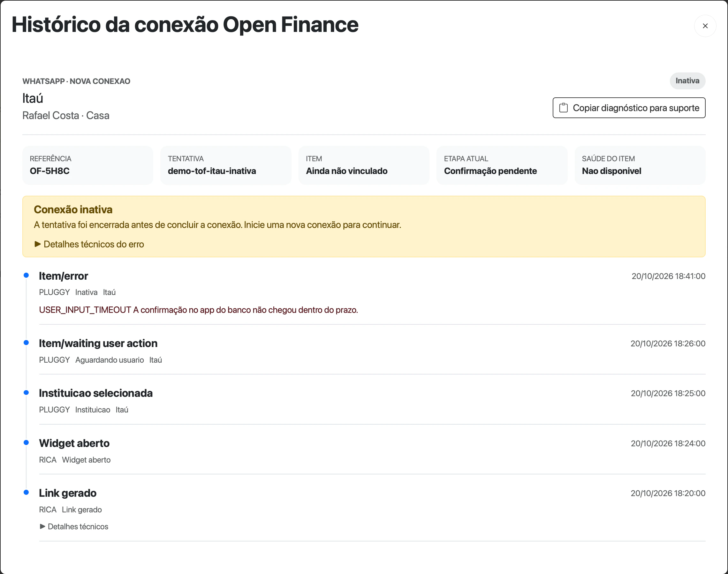Click Link gerado event title
This screenshot has height=574, width=728.
click(68, 493)
